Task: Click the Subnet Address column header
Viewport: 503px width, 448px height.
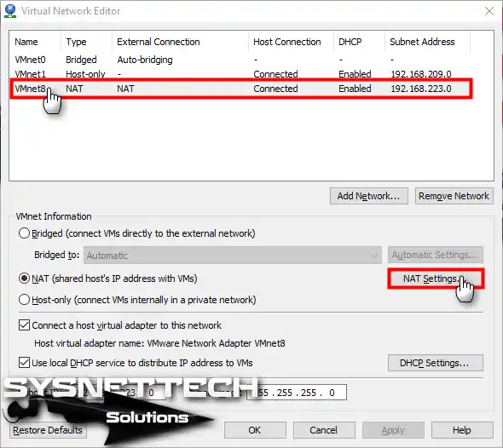Action: click(428, 42)
